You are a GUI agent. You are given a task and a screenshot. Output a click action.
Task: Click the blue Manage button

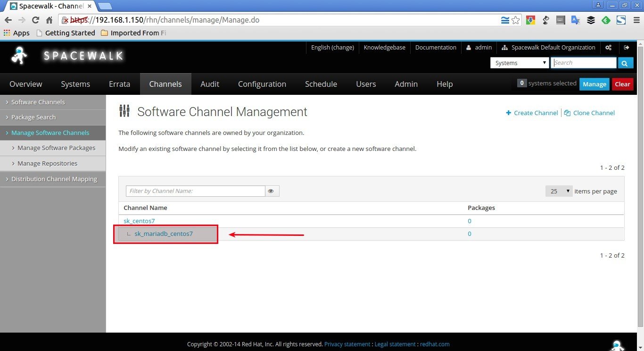point(594,84)
